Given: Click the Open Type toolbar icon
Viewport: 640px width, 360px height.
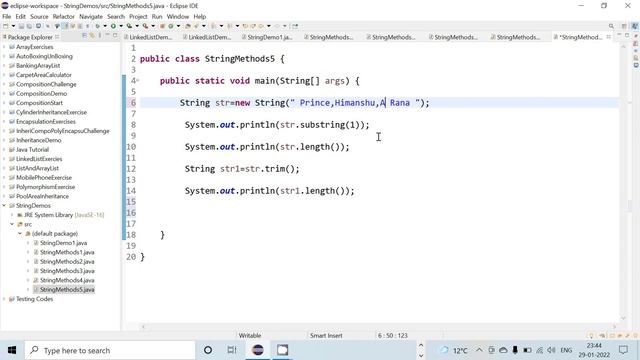Looking at the screenshot, I should (x=188, y=26).
